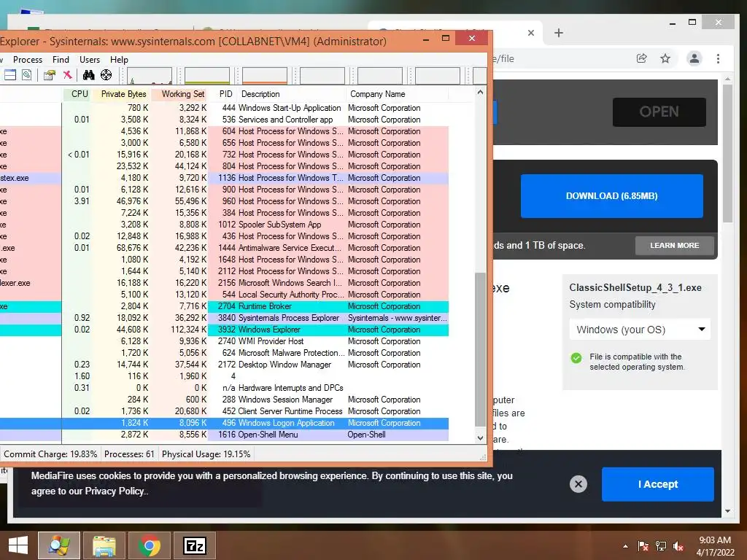Open the Users menu
Screen dimensions: 747x560
(90, 60)
